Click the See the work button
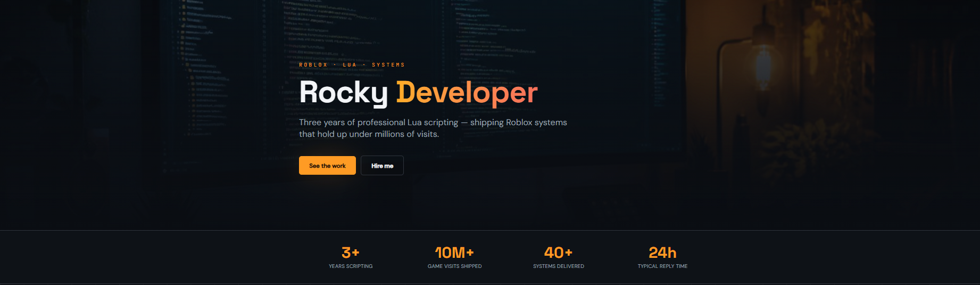This screenshot has width=980, height=285. pyautogui.click(x=327, y=166)
